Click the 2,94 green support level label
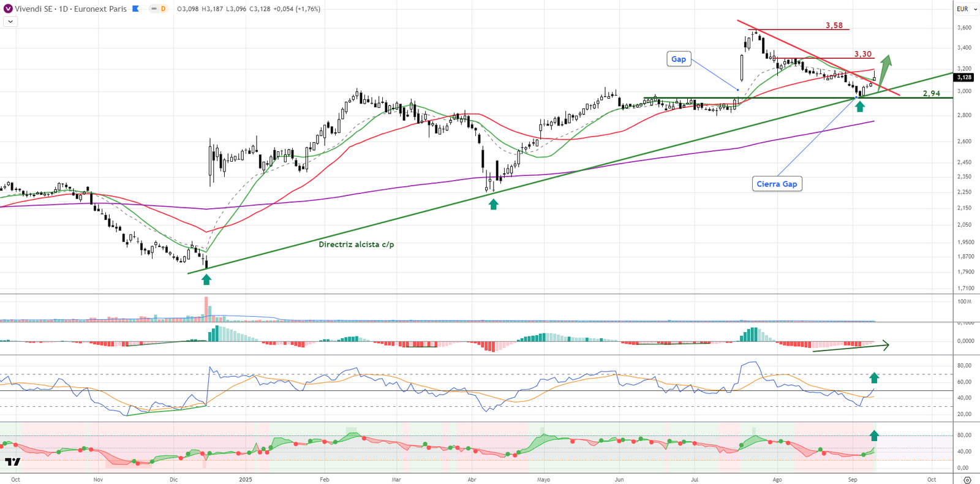Image resolution: width=980 pixels, height=484 pixels. click(x=931, y=94)
